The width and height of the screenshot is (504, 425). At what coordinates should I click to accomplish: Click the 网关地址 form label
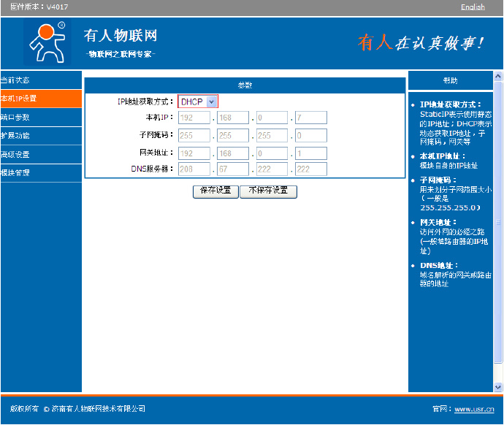tap(156, 153)
